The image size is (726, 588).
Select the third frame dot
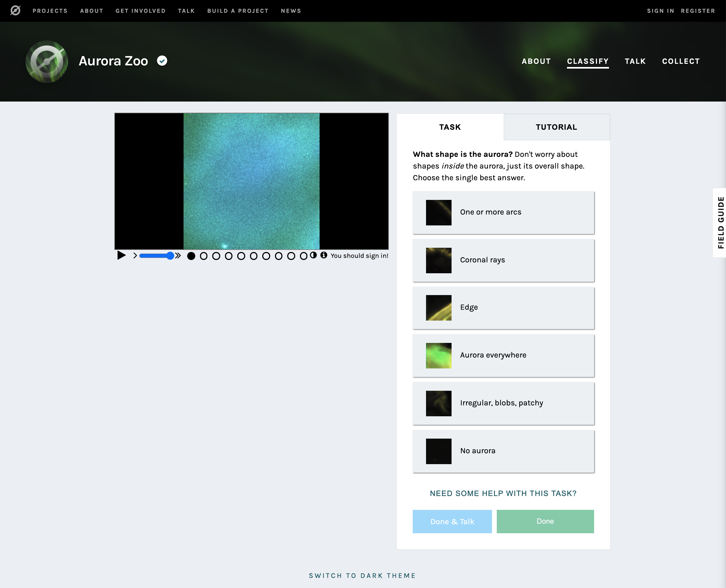[216, 256]
